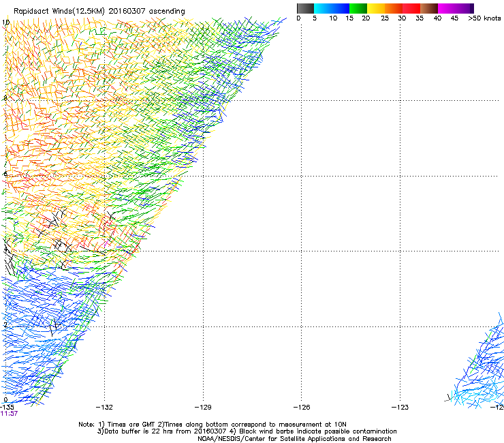Click the Rapidscat Winds chart title
The width and height of the screenshot is (504, 443).
[99, 12]
